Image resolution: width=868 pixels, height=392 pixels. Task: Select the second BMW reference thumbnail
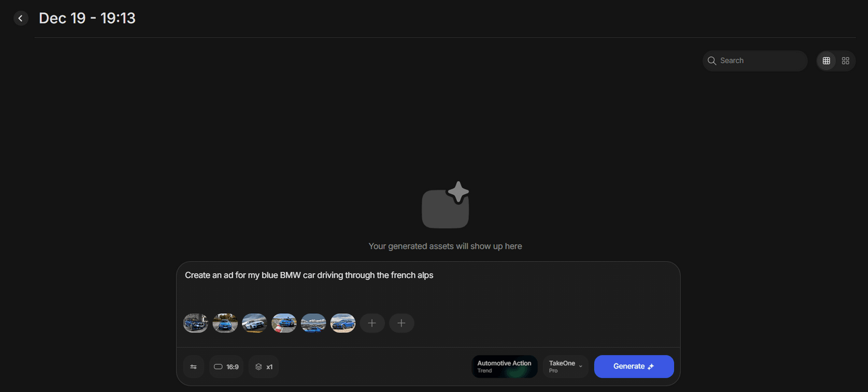(x=225, y=323)
